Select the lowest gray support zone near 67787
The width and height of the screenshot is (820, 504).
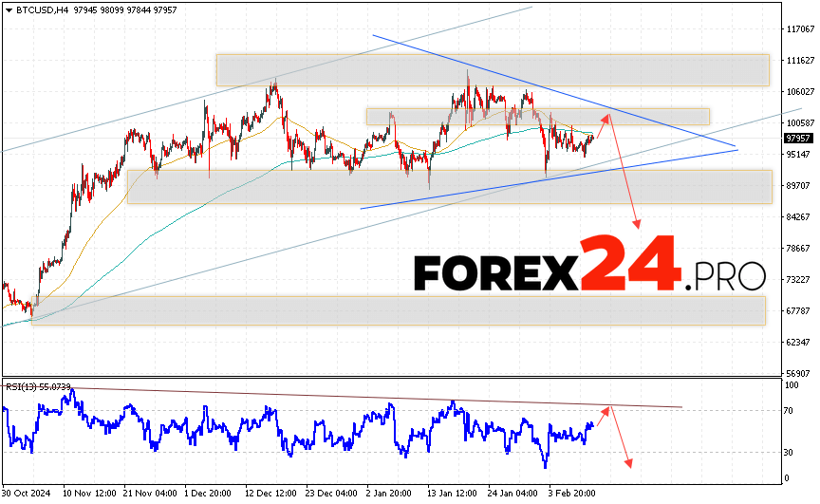(399, 310)
